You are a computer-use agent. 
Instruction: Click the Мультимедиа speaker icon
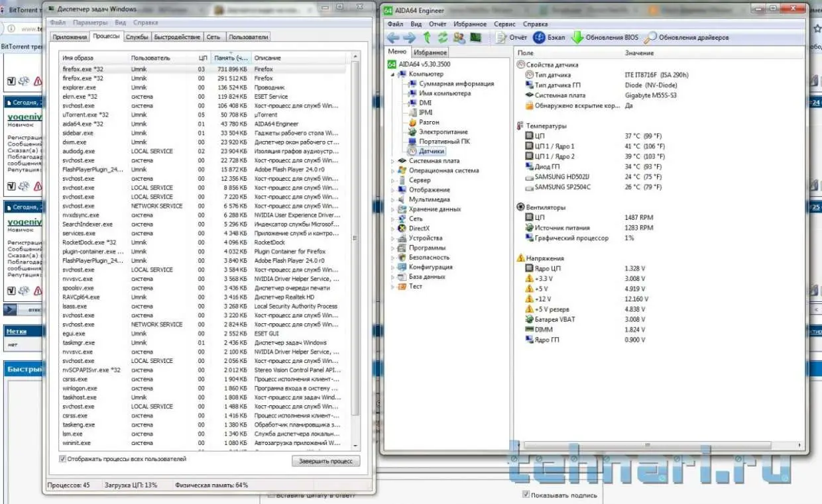click(x=403, y=199)
